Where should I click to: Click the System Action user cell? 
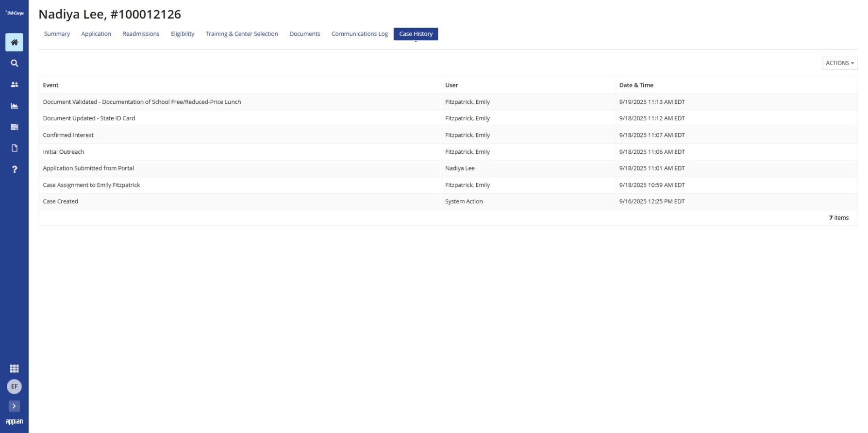tap(464, 201)
